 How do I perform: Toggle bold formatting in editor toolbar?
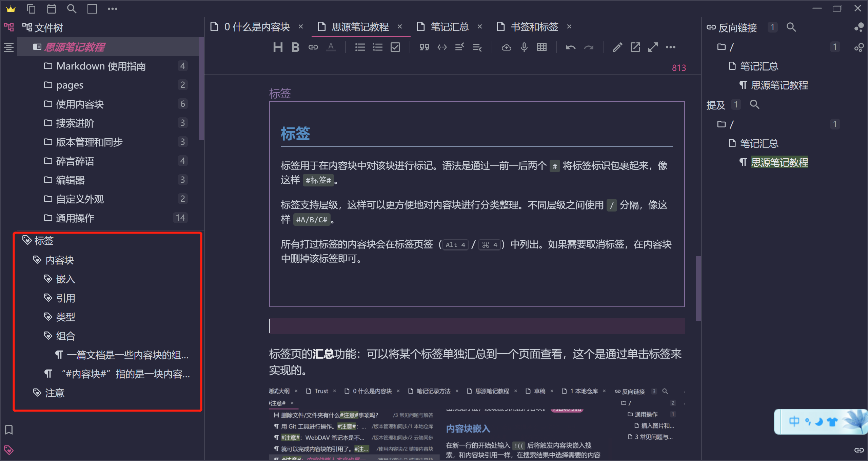coord(295,47)
